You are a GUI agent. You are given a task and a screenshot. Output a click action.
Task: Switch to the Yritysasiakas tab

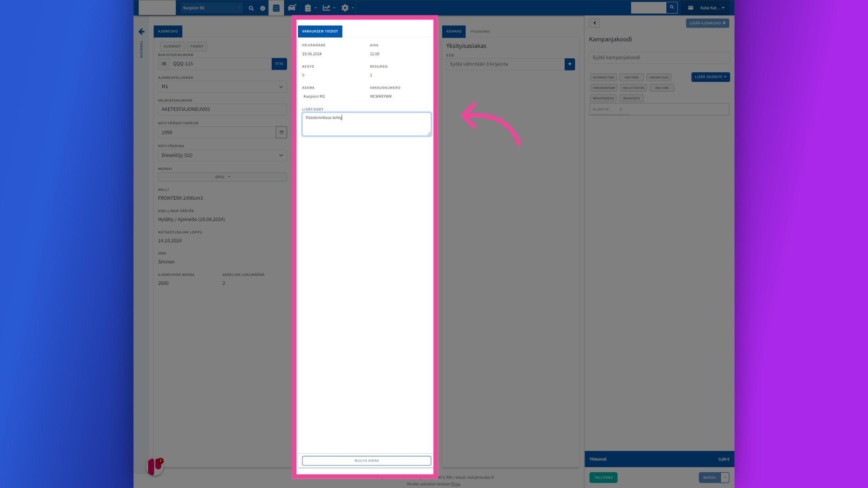click(480, 32)
